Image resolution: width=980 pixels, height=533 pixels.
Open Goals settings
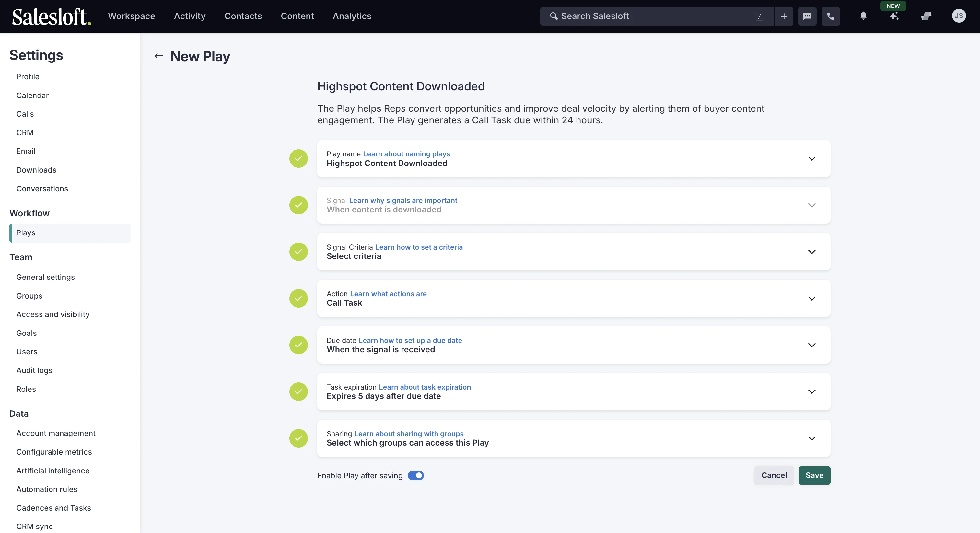coord(27,334)
